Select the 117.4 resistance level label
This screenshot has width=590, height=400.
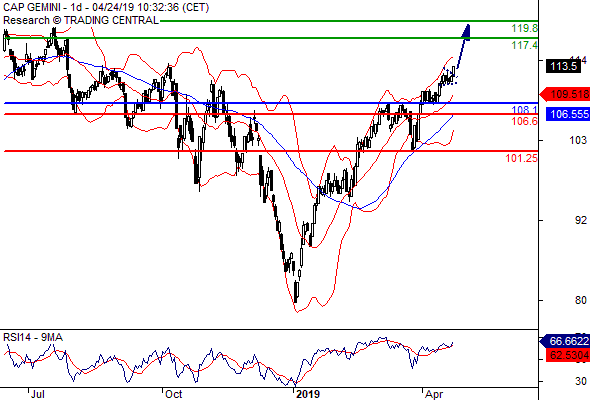[x=525, y=46]
